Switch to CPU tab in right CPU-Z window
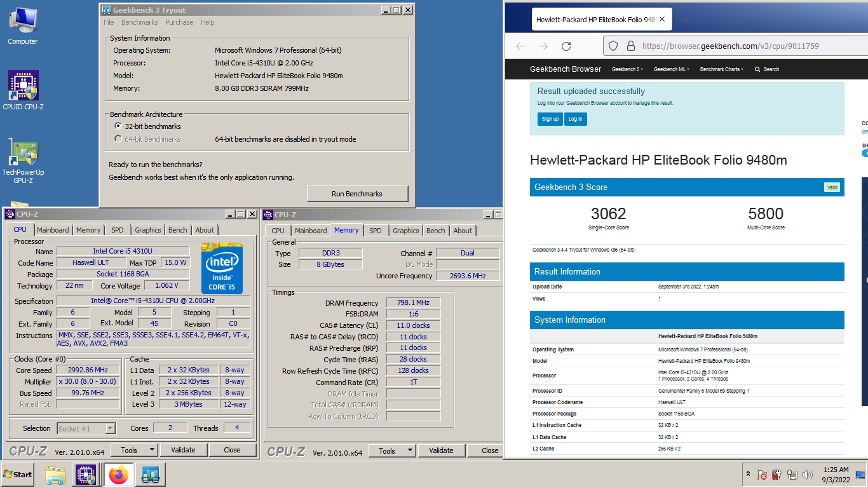 (278, 231)
